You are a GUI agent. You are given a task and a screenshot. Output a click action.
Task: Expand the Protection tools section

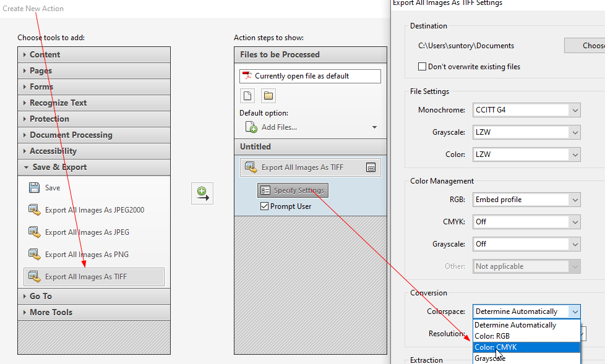tap(94, 119)
